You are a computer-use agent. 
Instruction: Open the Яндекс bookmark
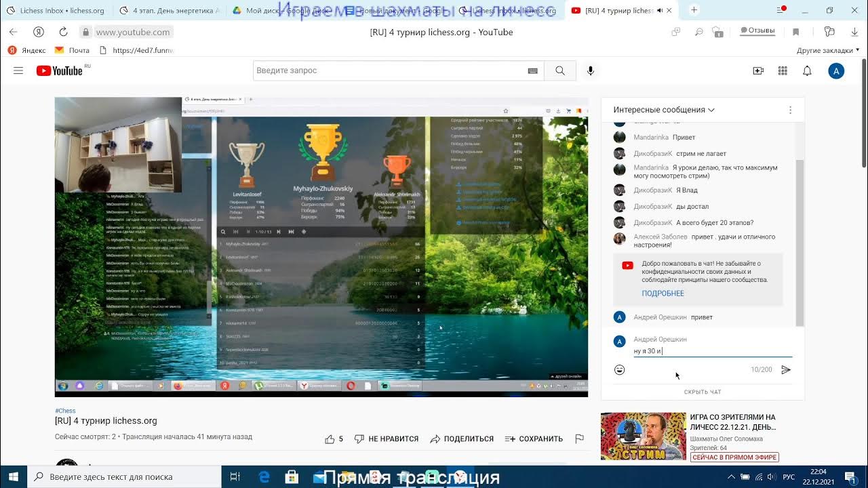coord(26,50)
